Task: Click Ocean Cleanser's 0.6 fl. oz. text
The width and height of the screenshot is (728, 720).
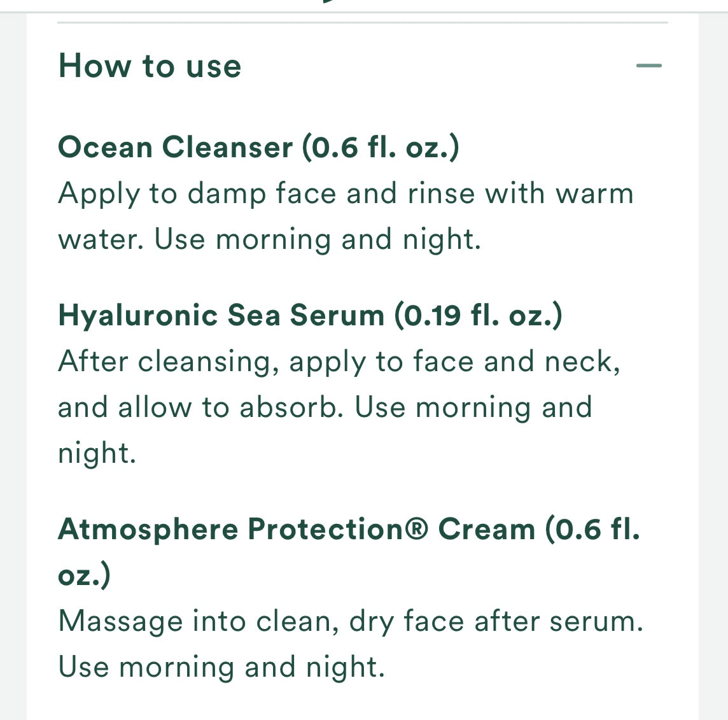Action: 382,146
